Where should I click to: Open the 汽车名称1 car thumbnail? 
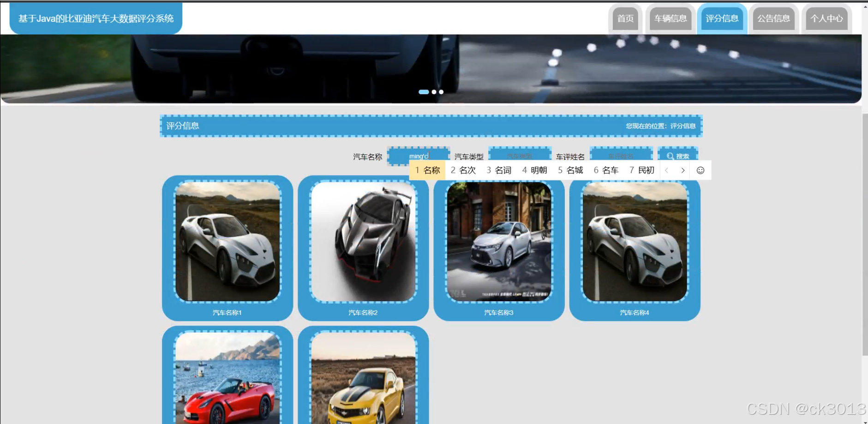click(x=227, y=242)
